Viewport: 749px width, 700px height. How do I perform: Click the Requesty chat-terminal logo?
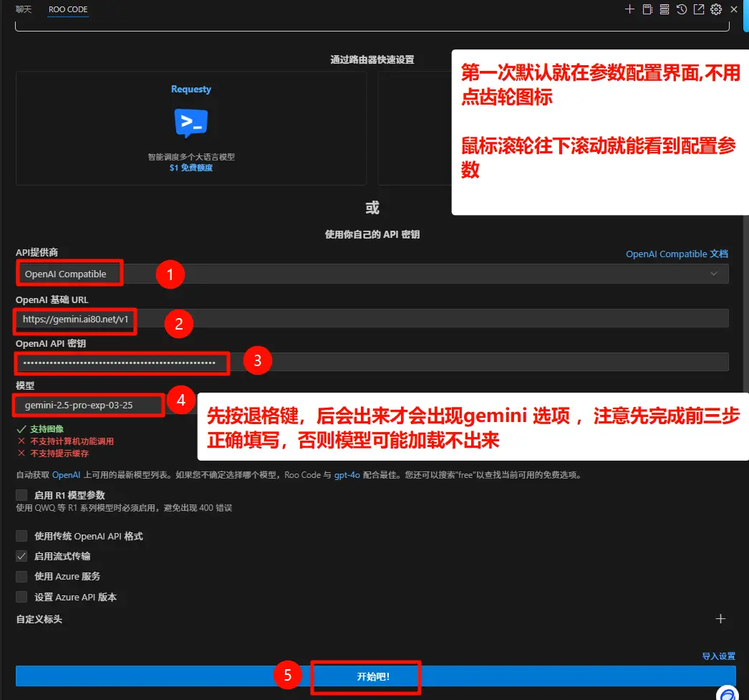tap(191, 123)
